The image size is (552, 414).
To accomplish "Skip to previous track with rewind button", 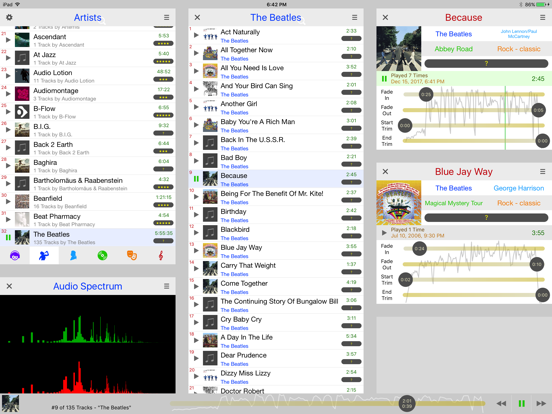I will click(501, 403).
